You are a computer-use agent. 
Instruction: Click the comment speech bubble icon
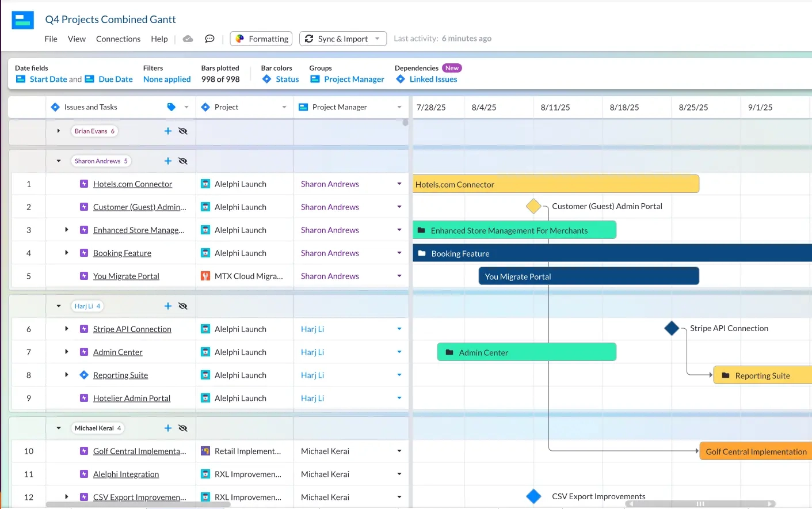(209, 39)
